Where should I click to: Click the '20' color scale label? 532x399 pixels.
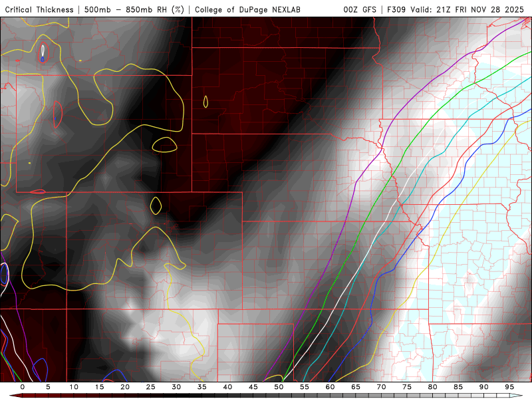[x=125, y=387]
